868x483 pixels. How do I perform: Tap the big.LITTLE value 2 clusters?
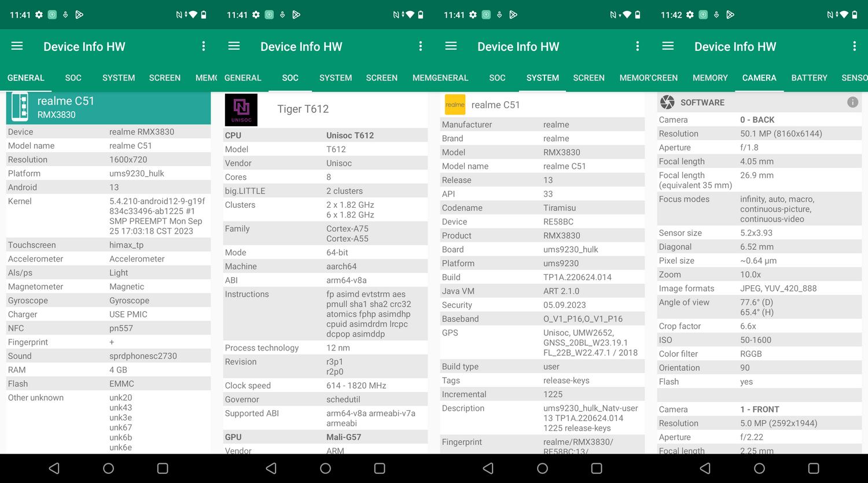(x=344, y=191)
